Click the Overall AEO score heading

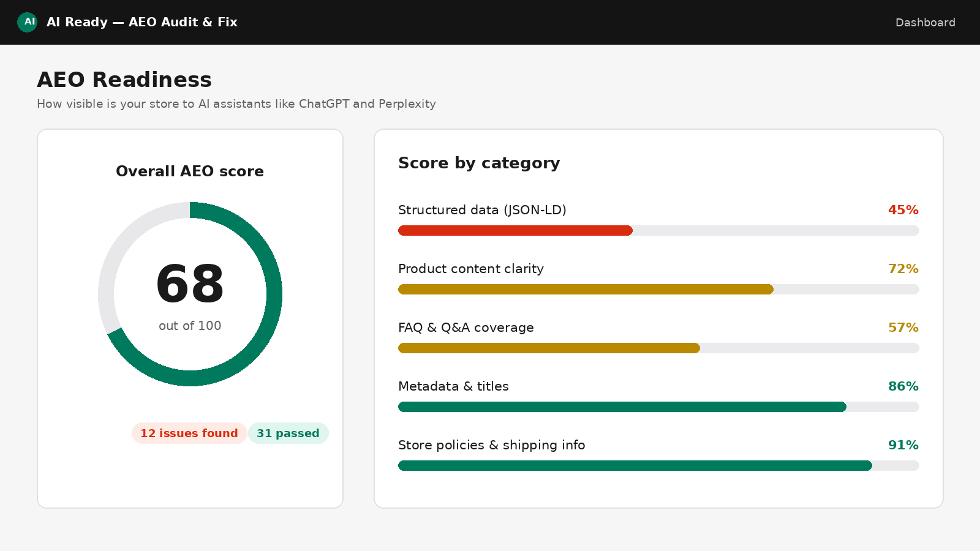190,171
